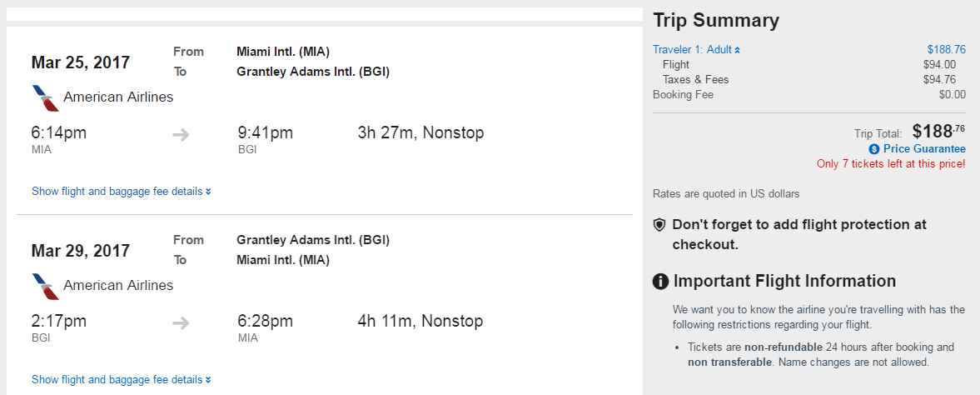Click the Traveler 1 price $188.76 link
980x395 pixels.
tap(946, 49)
